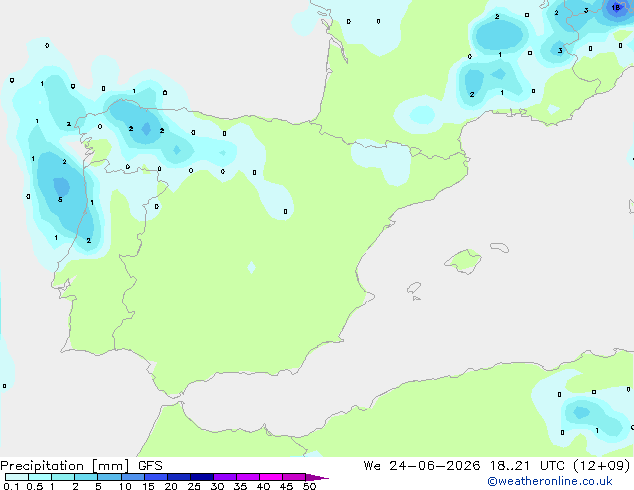Screen dimensions: 634x490
Task: Select the 10–15 mm legend swatch
Action: 132,477
